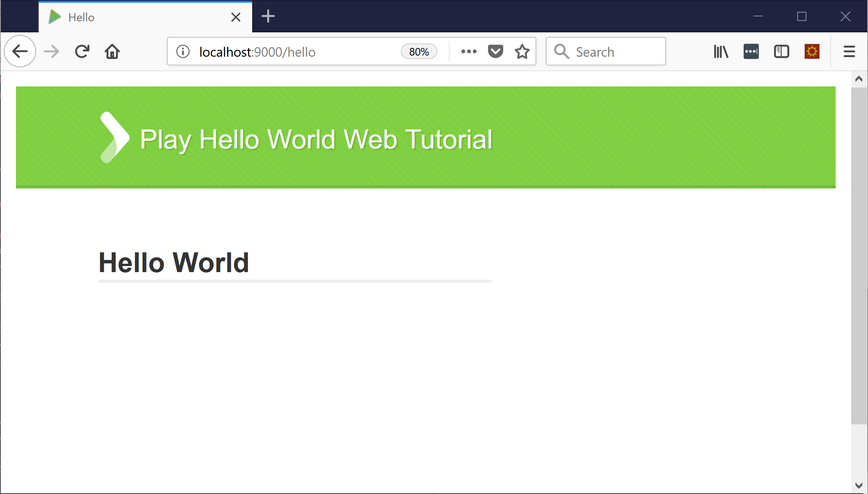Close the Hello tab

click(x=236, y=17)
